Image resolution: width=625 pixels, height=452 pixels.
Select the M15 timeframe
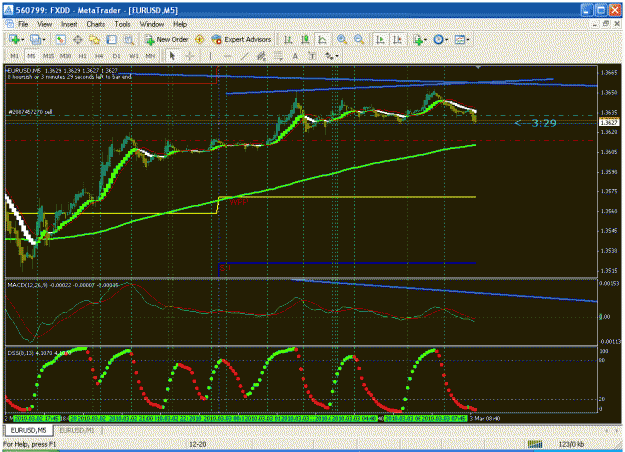coord(48,56)
